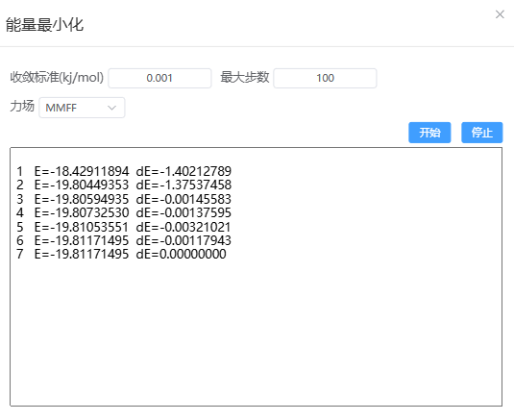Click the 最大步数 label
This screenshot has height=420, width=514.
tap(245, 78)
